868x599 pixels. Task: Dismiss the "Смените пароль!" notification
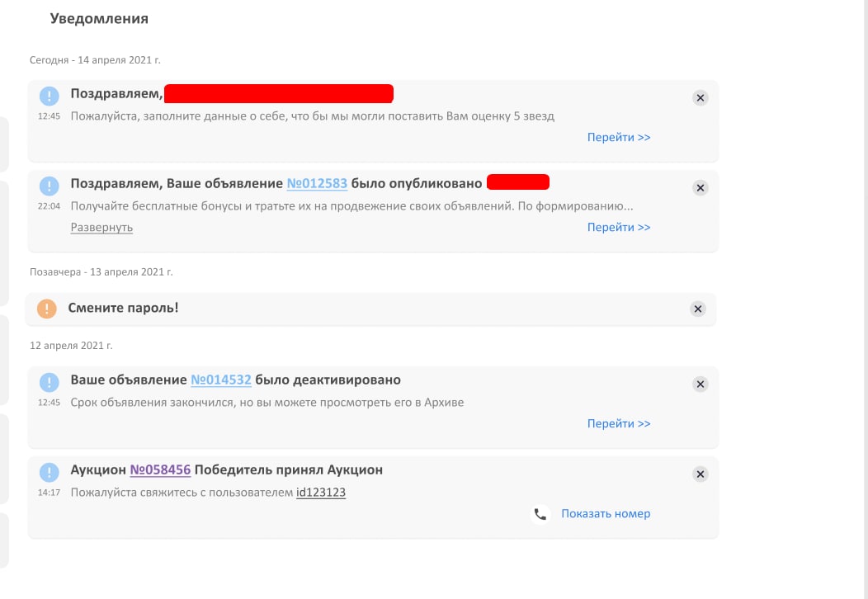tap(698, 309)
